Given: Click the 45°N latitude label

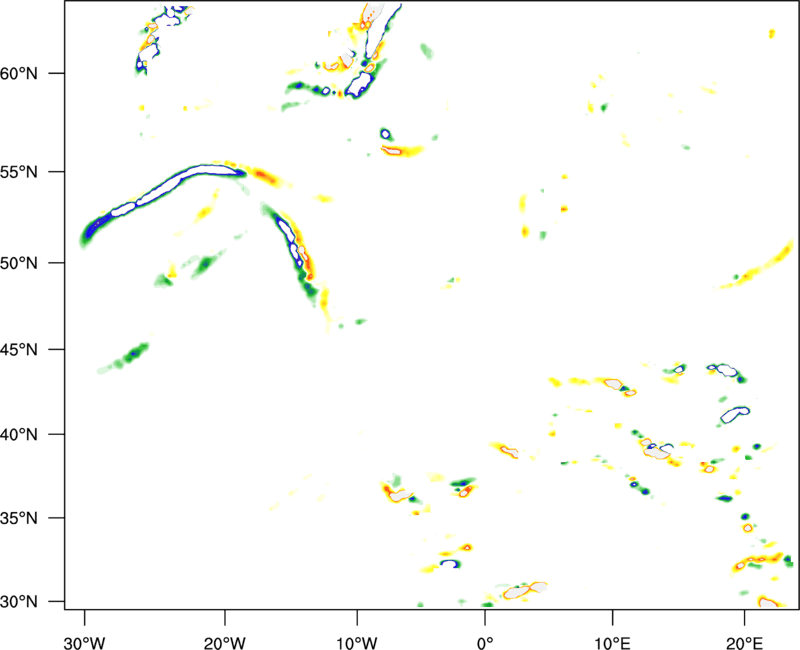Looking at the screenshot, I should tap(19, 349).
